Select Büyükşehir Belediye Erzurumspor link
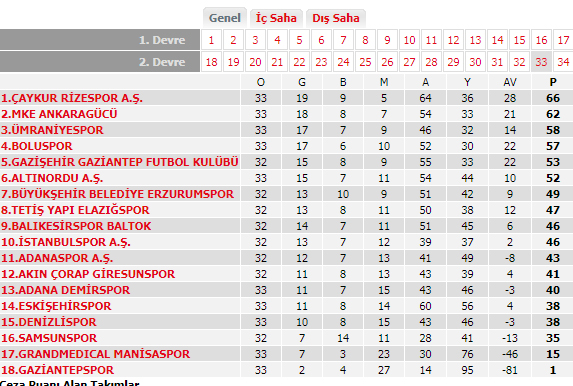 pyautogui.click(x=117, y=194)
